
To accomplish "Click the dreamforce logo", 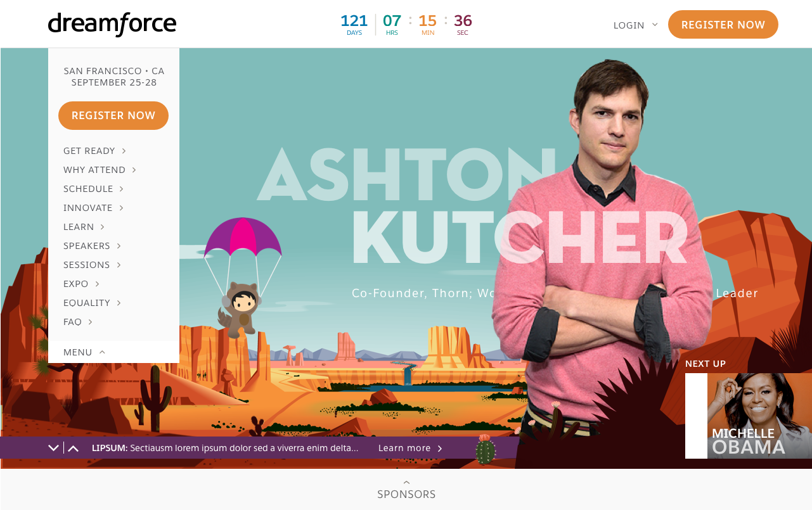I will (112, 24).
